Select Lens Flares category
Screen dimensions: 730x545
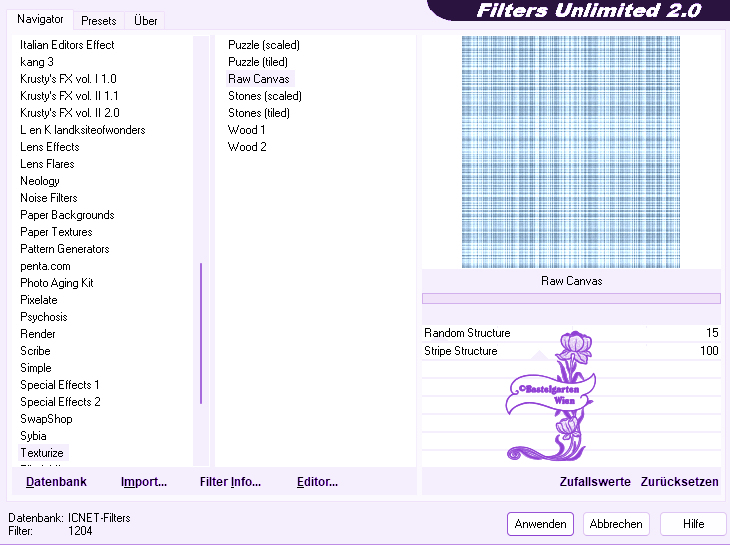47,164
